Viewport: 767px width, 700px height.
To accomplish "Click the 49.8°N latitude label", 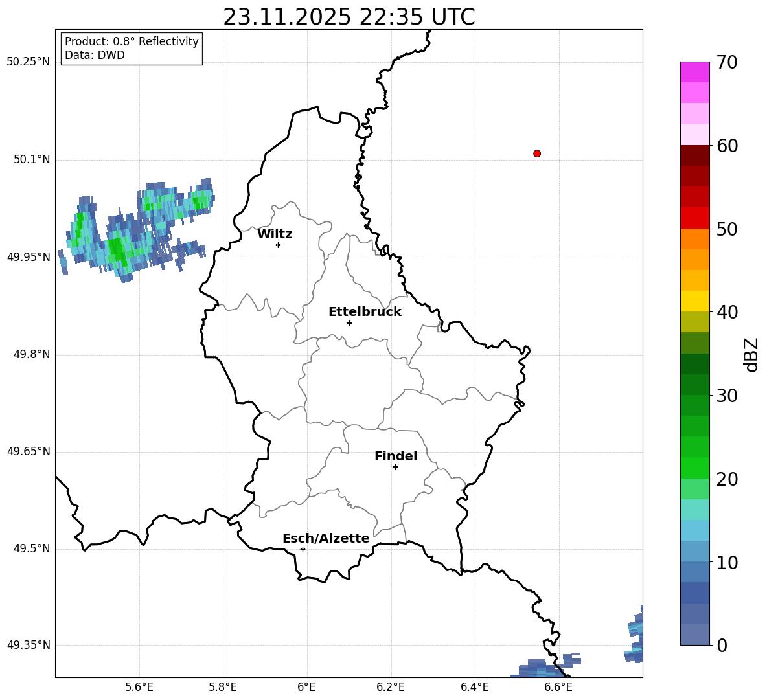I will 32,354.
